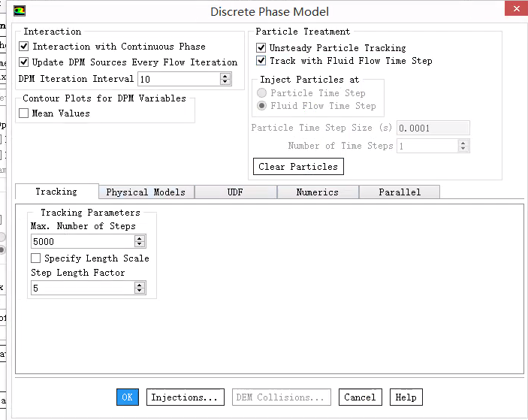Disable Update DPM Sources Every Flow Iteration

[24, 62]
